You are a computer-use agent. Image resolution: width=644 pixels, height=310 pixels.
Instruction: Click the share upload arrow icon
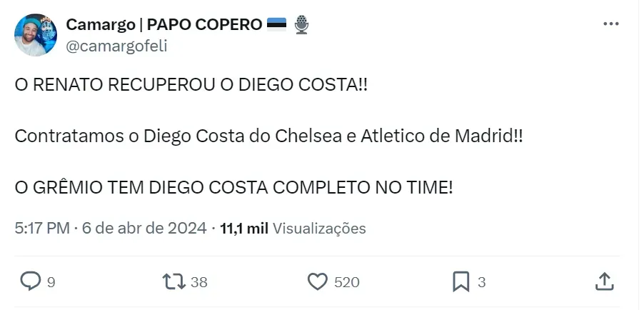[604, 282]
